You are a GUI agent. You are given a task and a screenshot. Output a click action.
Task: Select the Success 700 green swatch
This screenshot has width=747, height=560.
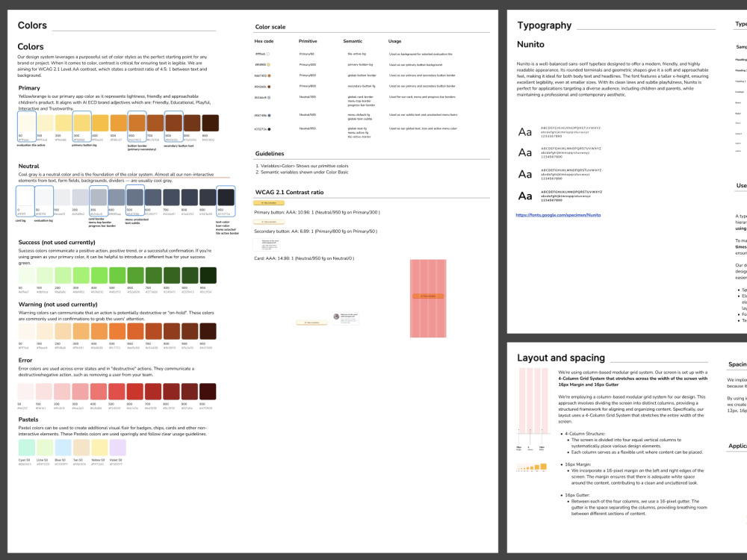point(154,276)
